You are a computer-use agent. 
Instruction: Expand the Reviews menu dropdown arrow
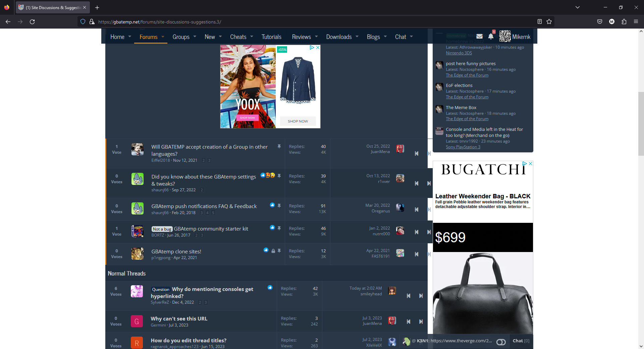[316, 37]
